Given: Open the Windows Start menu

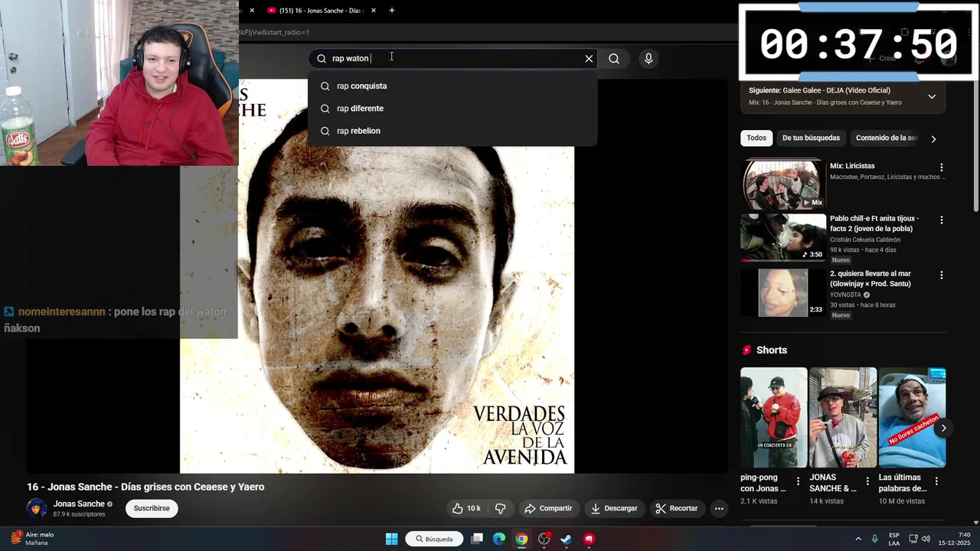Looking at the screenshot, I should (x=392, y=539).
